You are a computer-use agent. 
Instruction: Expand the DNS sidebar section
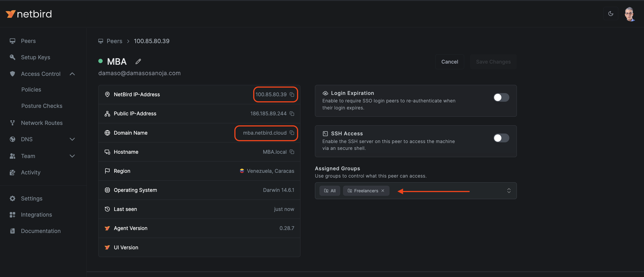pyautogui.click(x=72, y=139)
